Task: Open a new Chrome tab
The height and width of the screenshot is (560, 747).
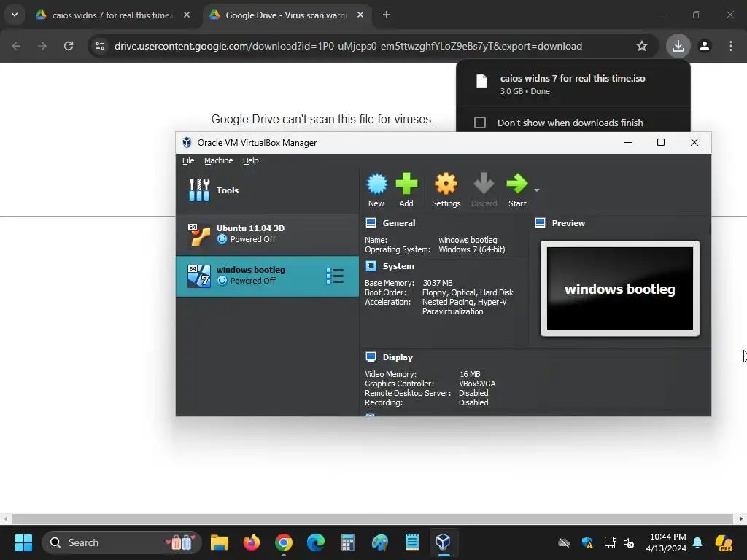Action: [x=387, y=15]
